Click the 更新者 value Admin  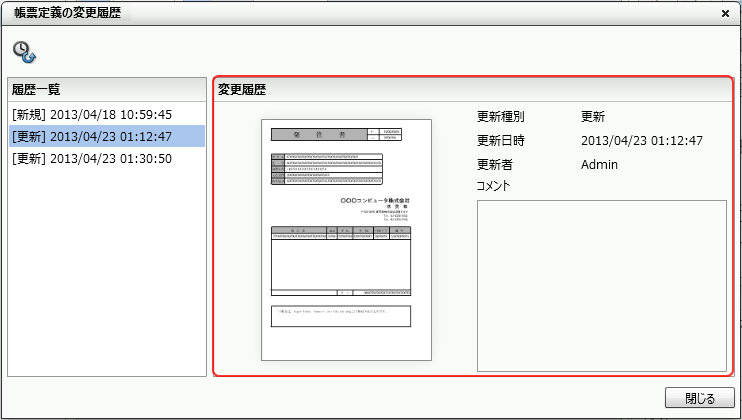click(599, 165)
